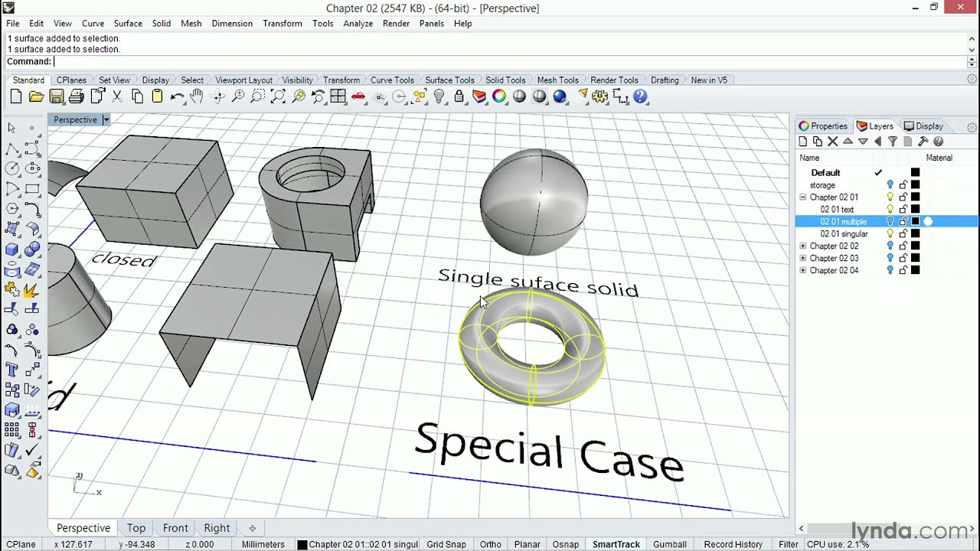Toggle Ortho mode in status bar
Image resolution: width=980 pixels, height=551 pixels.
pyautogui.click(x=490, y=544)
